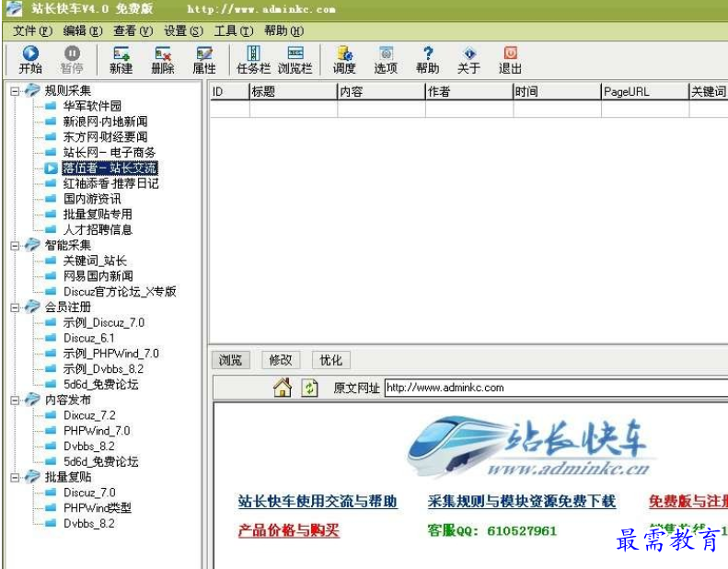
Task: Collapse the 规则采集 tree node
Action: [15, 91]
